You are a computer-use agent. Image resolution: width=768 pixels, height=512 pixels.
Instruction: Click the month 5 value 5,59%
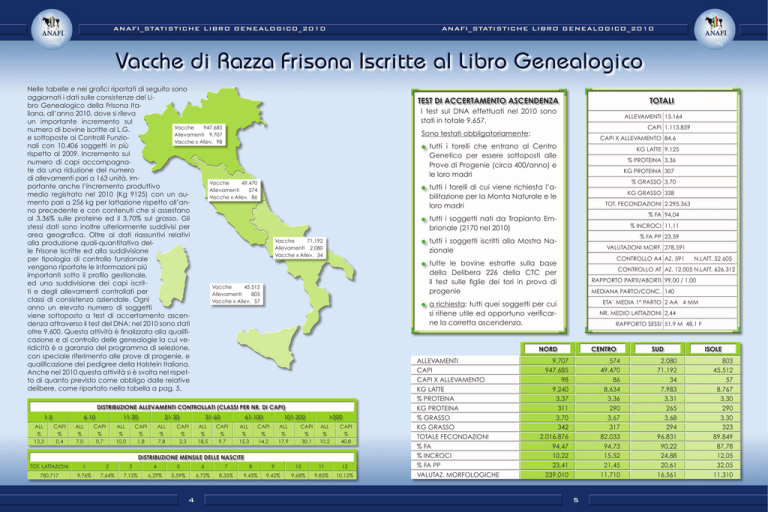(178, 475)
